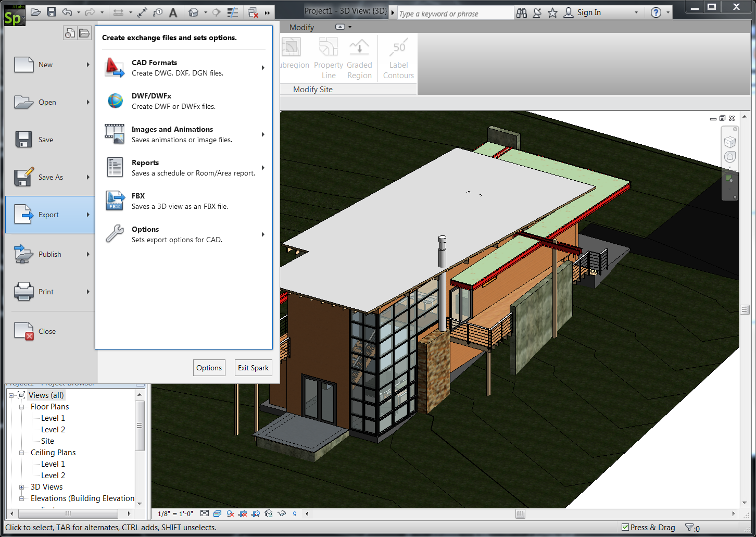Click the Reveal Hidden Elements lightbulb icon

295,514
